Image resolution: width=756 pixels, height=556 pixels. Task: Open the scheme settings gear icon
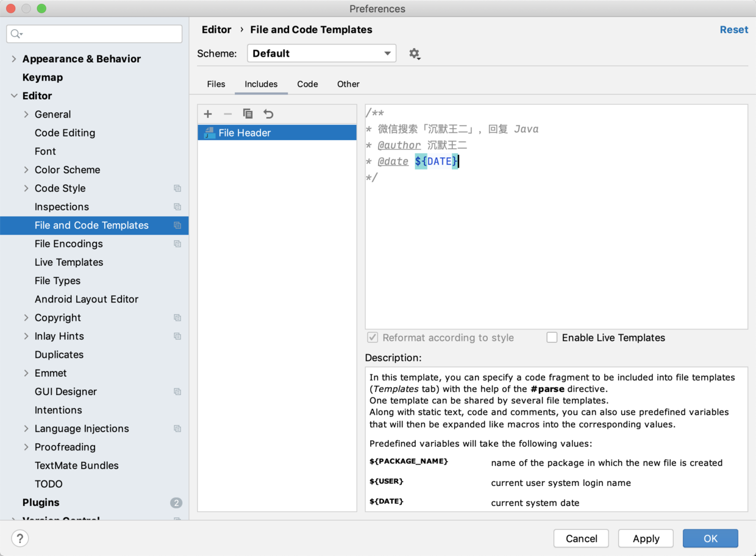click(415, 54)
